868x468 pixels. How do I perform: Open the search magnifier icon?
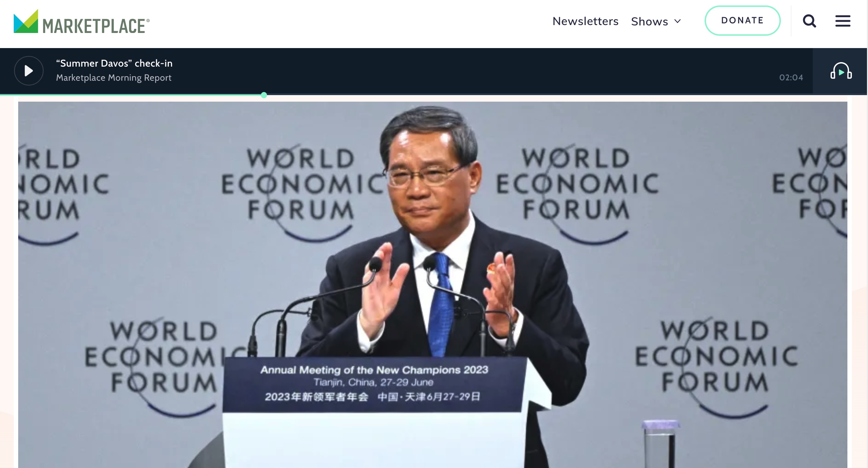(809, 21)
